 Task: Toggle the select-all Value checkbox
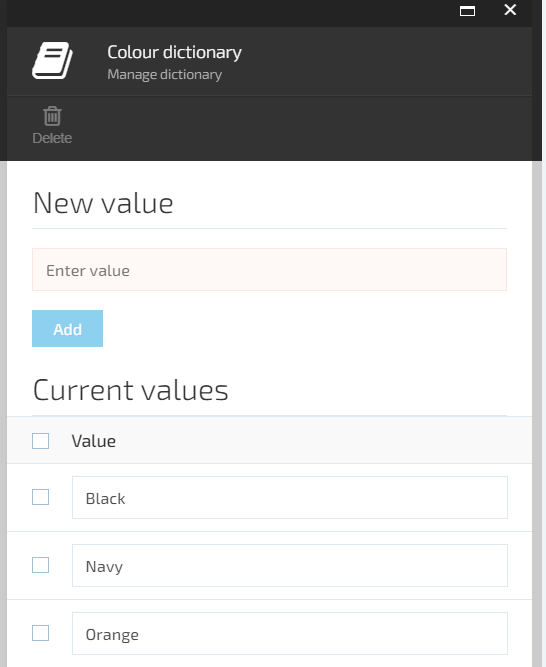coord(40,441)
